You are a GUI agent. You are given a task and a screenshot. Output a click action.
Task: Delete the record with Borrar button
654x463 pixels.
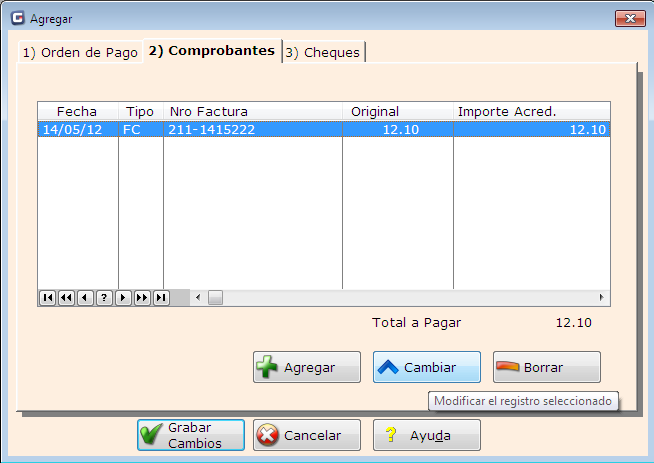click(x=547, y=367)
